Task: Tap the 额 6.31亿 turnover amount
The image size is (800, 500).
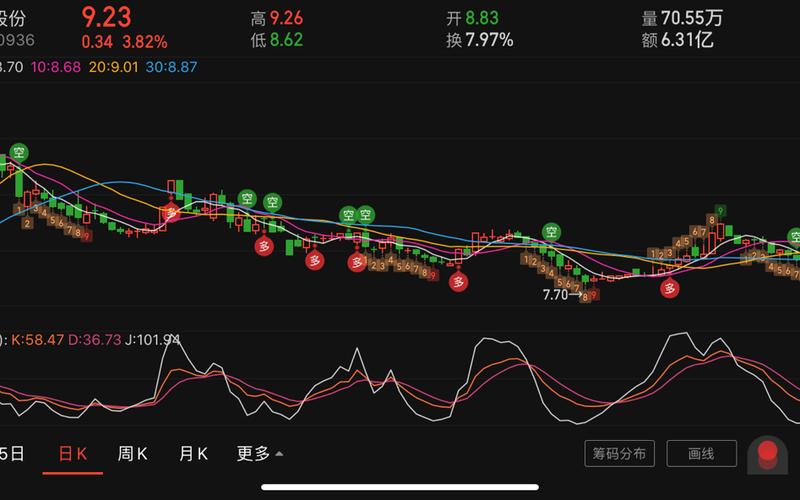Action: pos(678,40)
